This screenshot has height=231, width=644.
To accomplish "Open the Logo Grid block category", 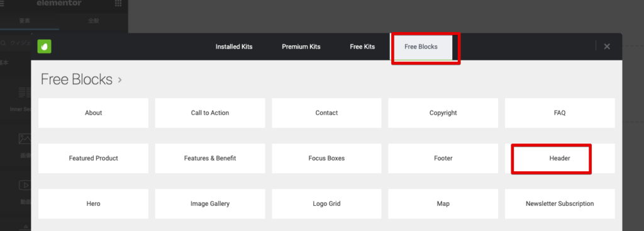I will point(326,204).
